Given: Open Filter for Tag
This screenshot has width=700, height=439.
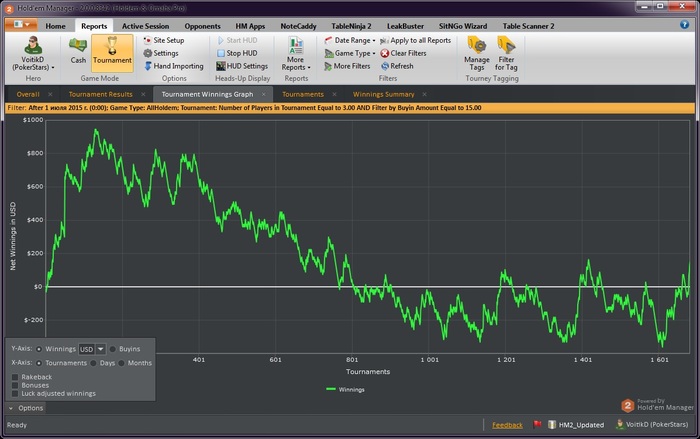Looking at the screenshot, I should click(x=506, y=54).
